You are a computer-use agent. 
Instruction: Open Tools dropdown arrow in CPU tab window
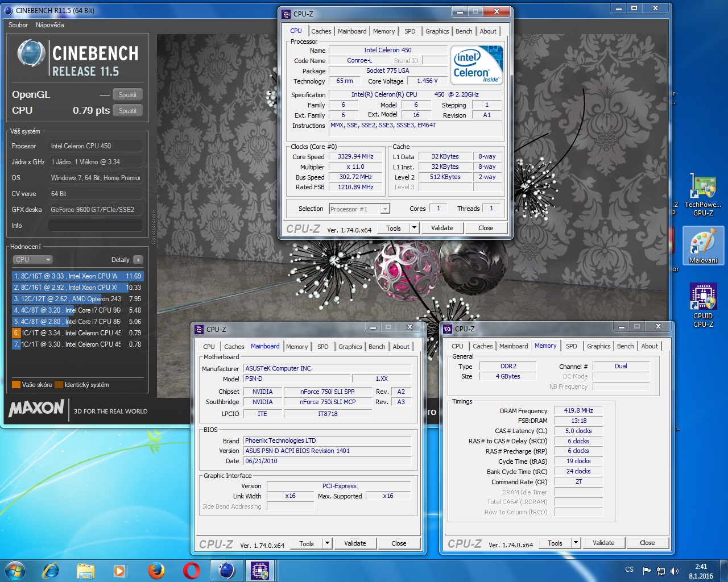click(414, 228)
